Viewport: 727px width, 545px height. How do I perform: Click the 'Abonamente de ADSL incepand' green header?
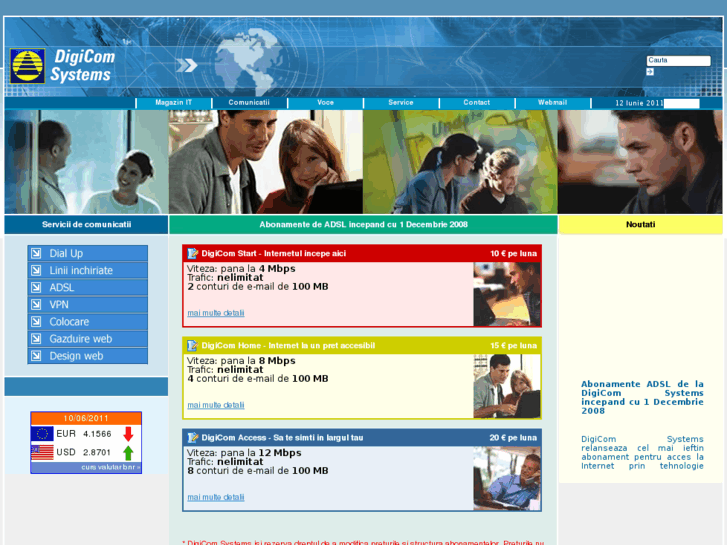point(363,224)
